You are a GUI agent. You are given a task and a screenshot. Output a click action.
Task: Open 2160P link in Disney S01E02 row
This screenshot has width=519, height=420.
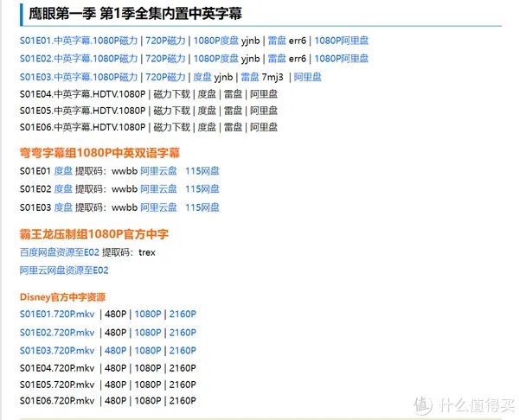point(183,333)
